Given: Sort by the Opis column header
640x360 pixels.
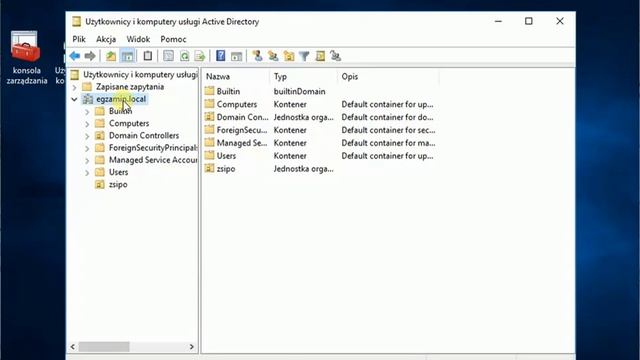Looking at the screenshot, I should click(x=389, y=77).
